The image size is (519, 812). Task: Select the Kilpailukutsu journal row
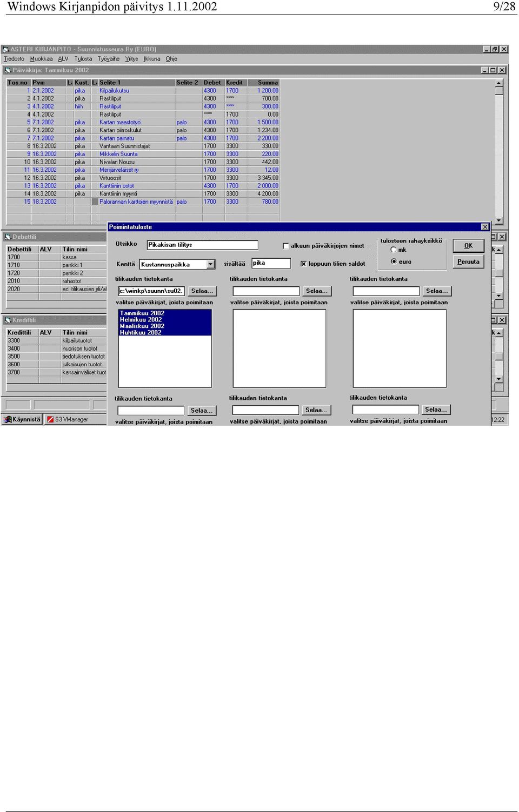(x=143, y=91)
